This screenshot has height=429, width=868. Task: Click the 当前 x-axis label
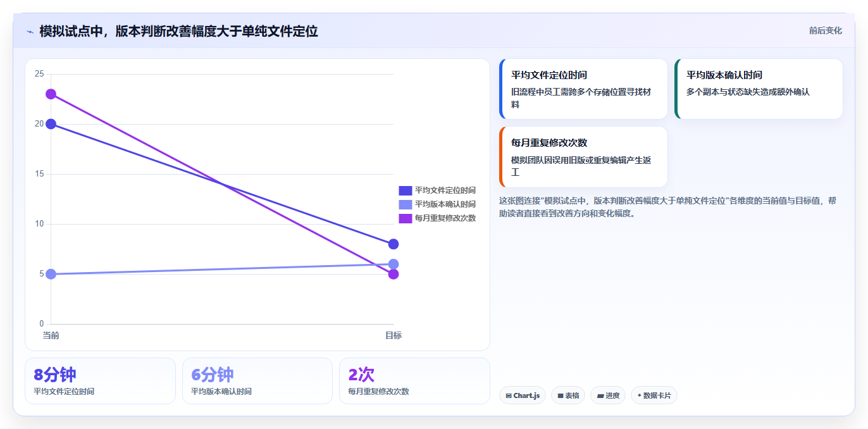pyautogui.click(x=51, y=335)
